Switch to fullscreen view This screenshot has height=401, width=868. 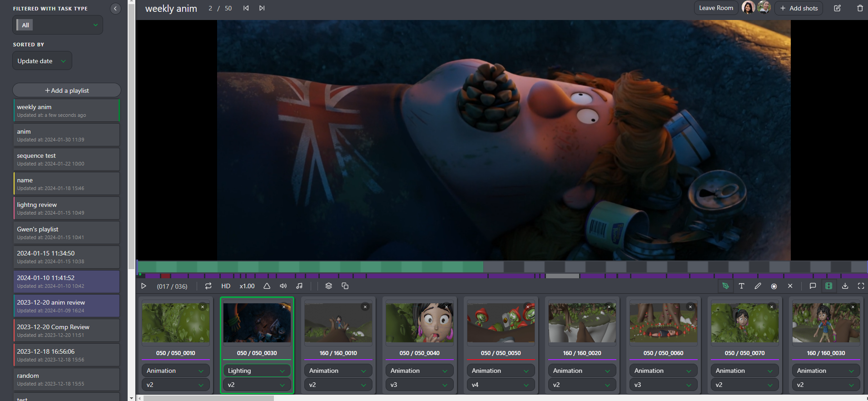[861, 286]
